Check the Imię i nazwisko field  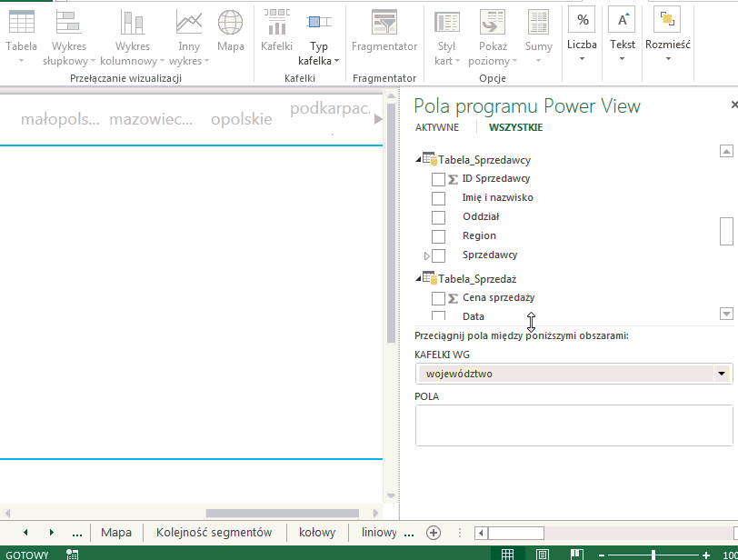(x=438, y=198)
